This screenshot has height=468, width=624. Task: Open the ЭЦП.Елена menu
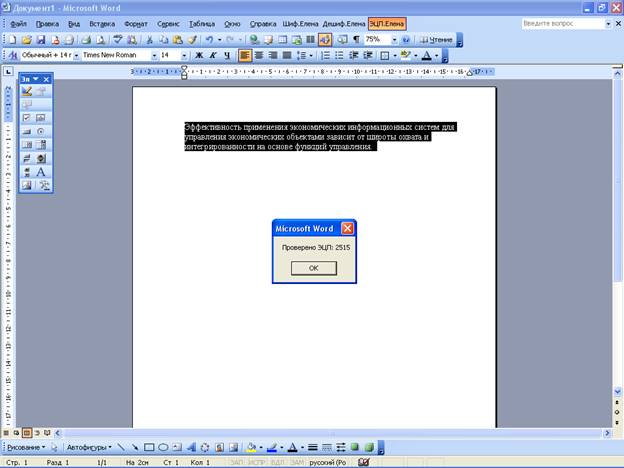pos(387,22)
